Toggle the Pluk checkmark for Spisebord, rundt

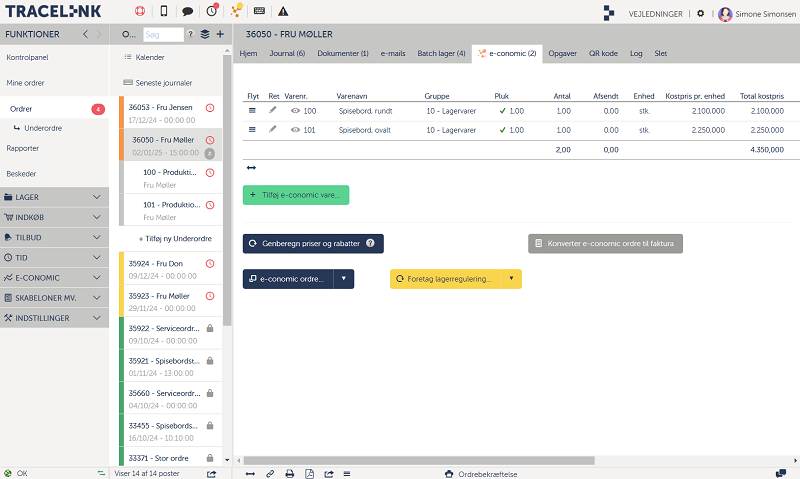(502, 111)
